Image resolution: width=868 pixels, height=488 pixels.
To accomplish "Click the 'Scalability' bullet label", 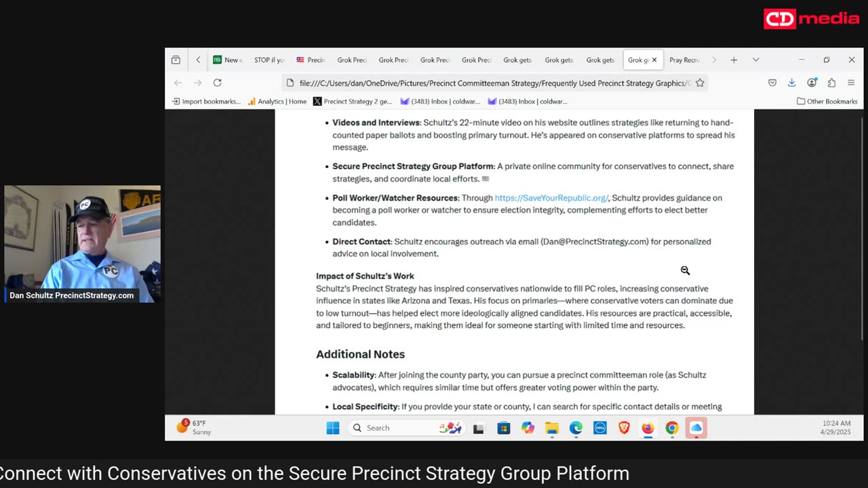I will point(353,375).
